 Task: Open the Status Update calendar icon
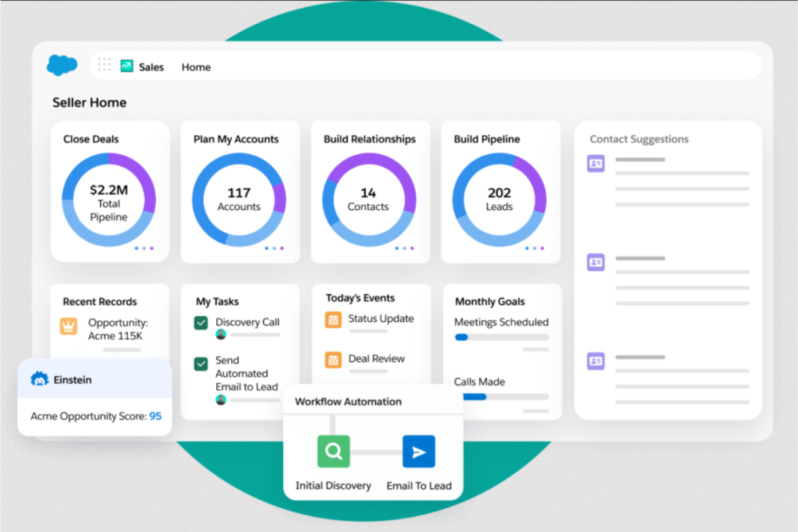tap(333, 320)
